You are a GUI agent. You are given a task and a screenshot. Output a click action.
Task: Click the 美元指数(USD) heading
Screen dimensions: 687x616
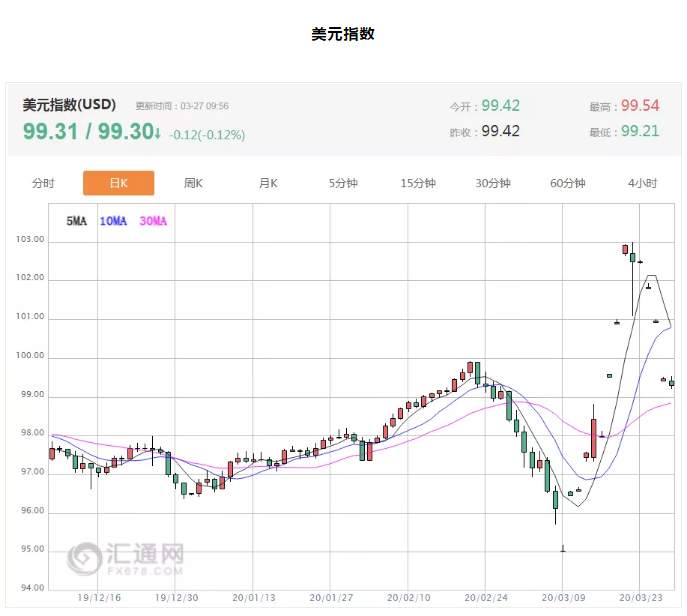click(69, 105)
